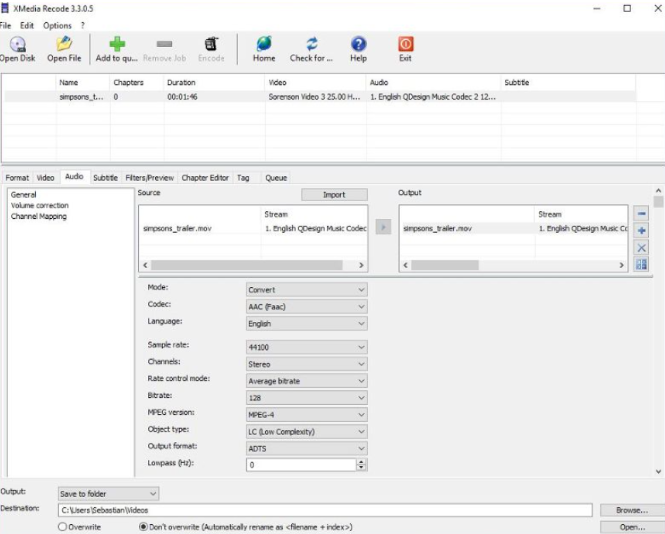This screenshot has width=665, height=534.
Task: Select Volume correction in left panel
Action: [x=40, y=205]
